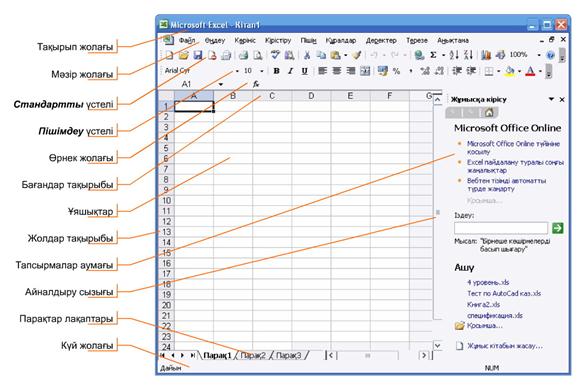Open recent file Книга2.xls
This screenshot has height=388, width=585.
tap(483, 304)
